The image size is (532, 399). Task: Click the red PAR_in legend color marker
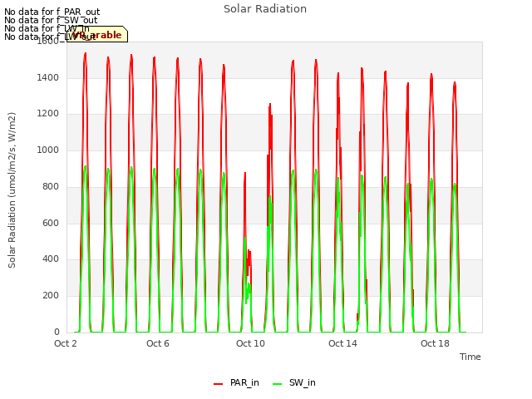tap(218, 384)
